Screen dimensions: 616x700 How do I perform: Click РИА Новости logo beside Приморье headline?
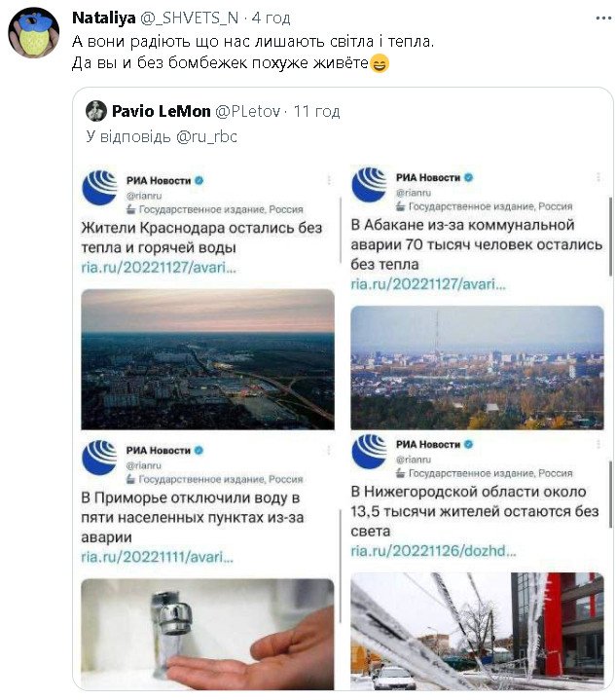coord(100,459)
